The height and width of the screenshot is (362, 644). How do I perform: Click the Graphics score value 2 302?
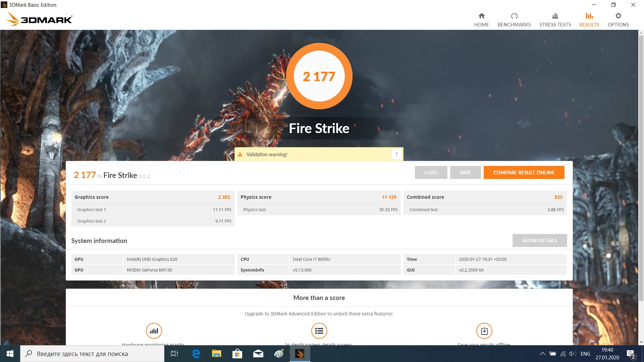tap(224, 197)
